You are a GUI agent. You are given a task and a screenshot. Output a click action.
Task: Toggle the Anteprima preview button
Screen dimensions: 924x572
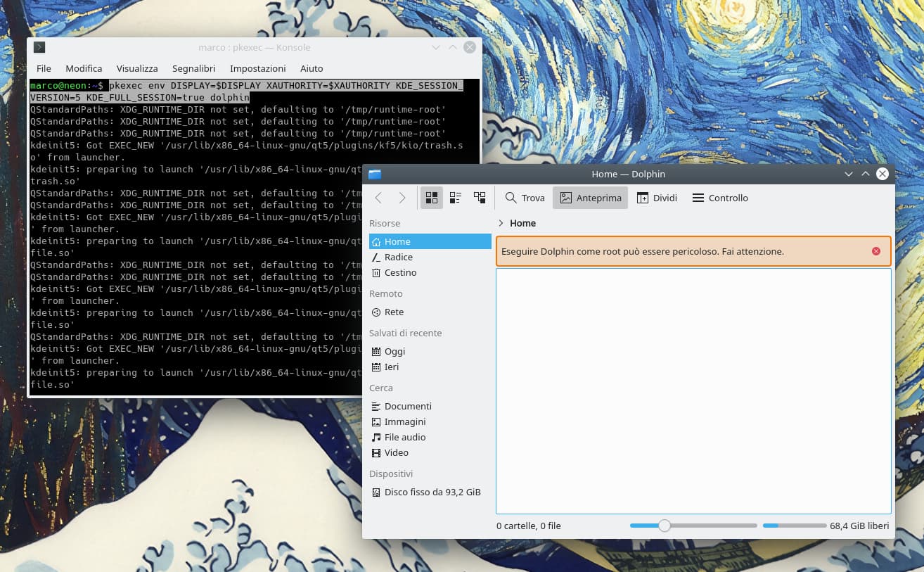[591, 198]
